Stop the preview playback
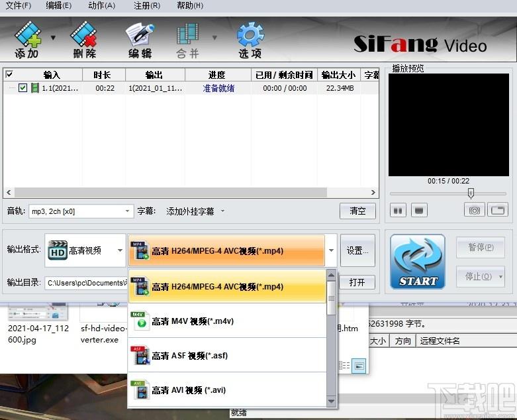 coord(418,211)
